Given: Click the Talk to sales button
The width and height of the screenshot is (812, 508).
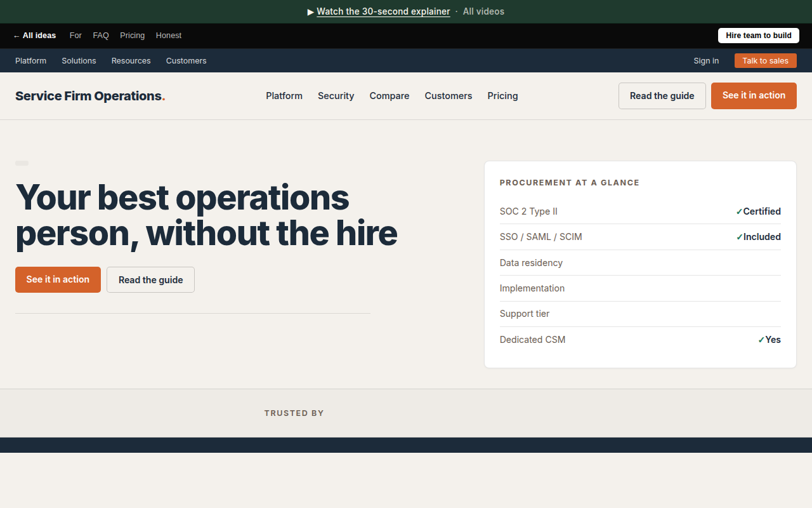Looking at the screenshot, I should click(x=766, y=61).
